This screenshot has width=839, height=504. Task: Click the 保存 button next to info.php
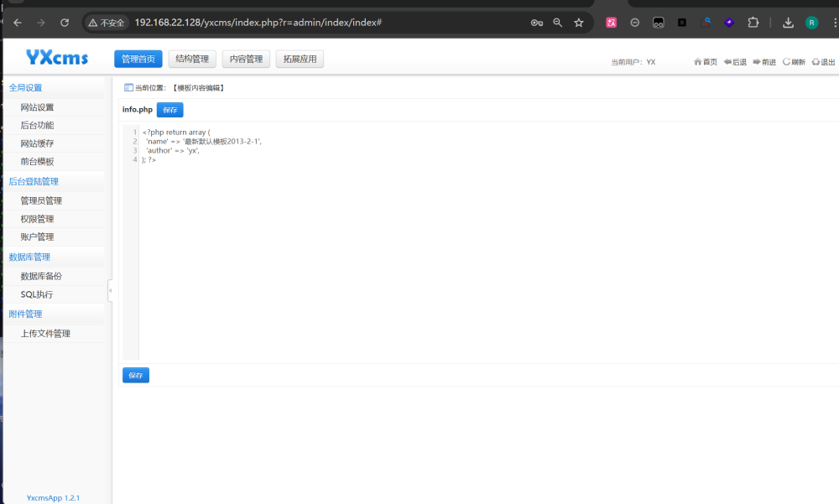point(169,110)
